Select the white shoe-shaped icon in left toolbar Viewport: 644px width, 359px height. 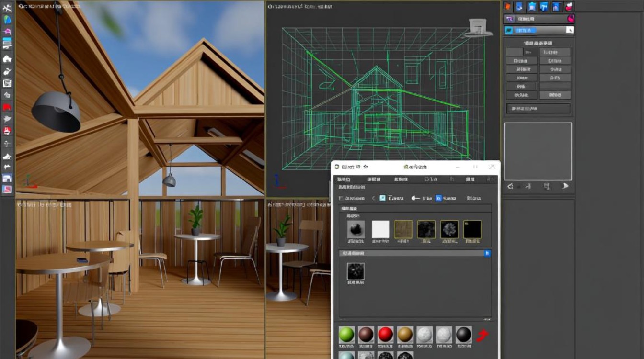pyautogui.click(x=7, y=156)
